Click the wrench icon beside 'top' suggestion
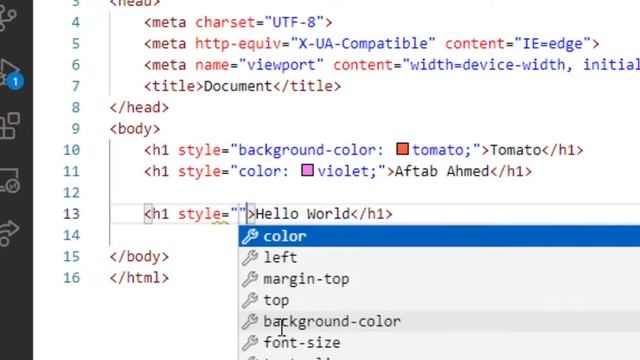The image size is (640, 360). tap(250, 300)
